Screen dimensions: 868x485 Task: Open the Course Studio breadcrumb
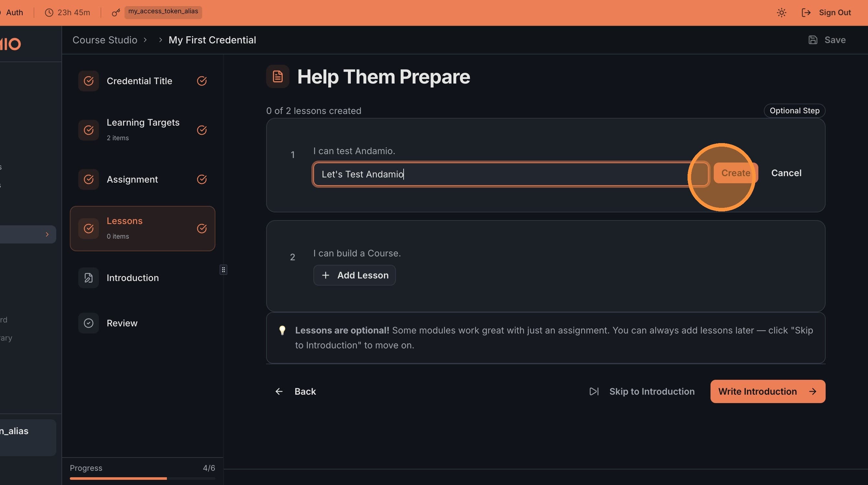(x=105, y=40)
